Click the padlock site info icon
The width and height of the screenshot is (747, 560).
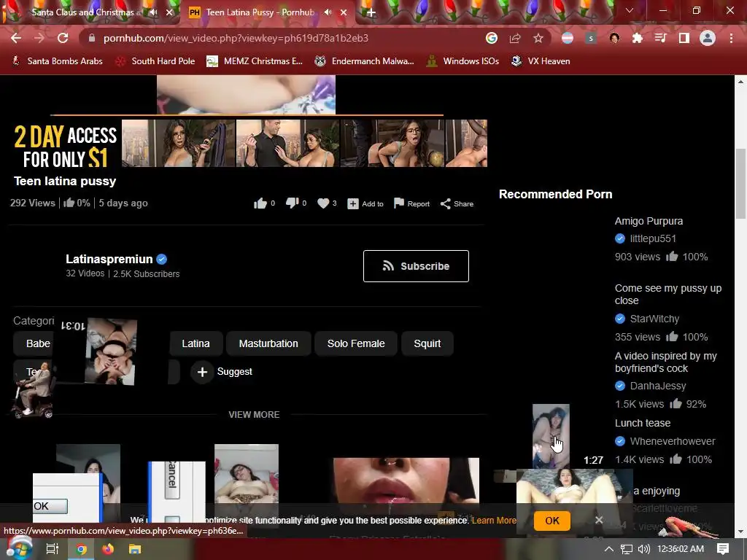(x=92, y=38)
